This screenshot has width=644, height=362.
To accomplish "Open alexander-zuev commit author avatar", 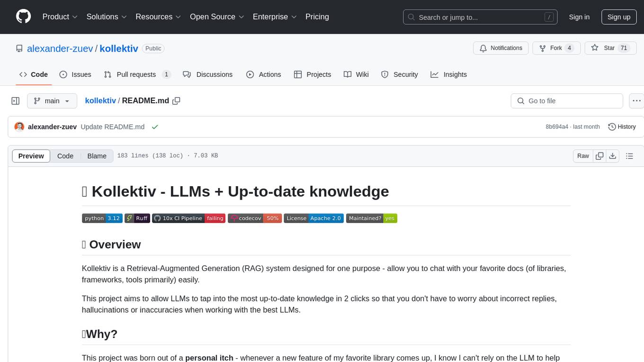I will click(19, 127).
